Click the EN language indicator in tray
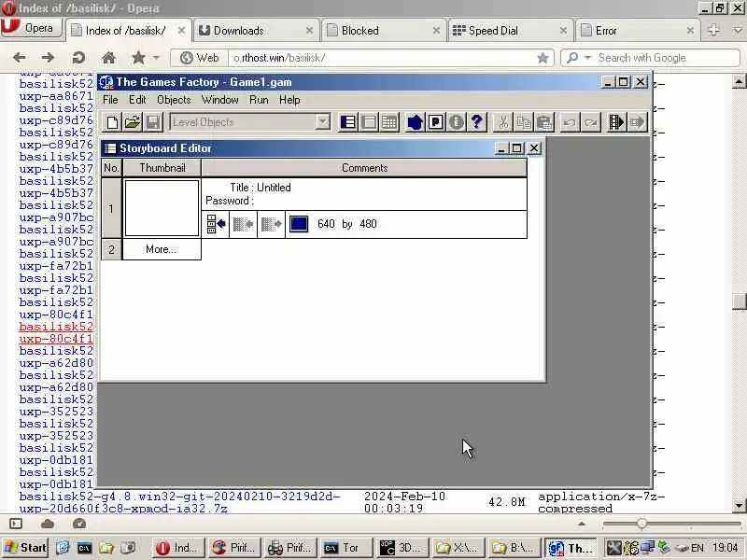The height and width of the screenshot is (560, 747). pos(697,548)
